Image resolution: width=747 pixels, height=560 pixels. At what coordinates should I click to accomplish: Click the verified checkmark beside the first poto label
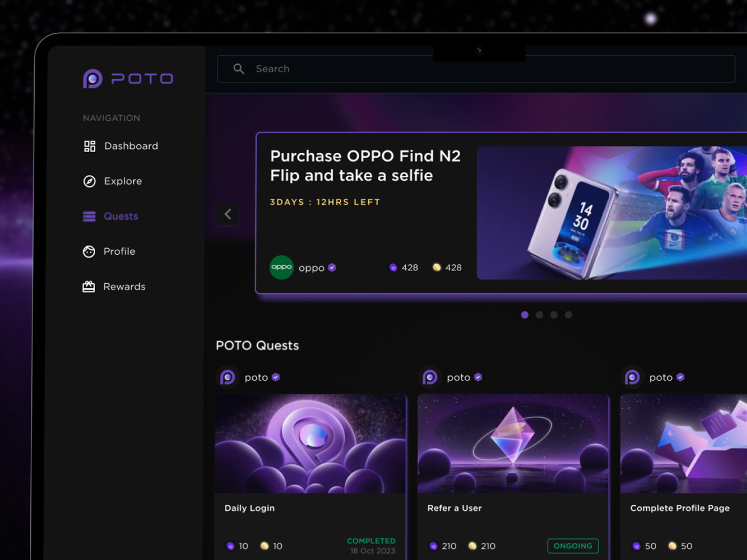pyautogui.click(x=275, y=377)
